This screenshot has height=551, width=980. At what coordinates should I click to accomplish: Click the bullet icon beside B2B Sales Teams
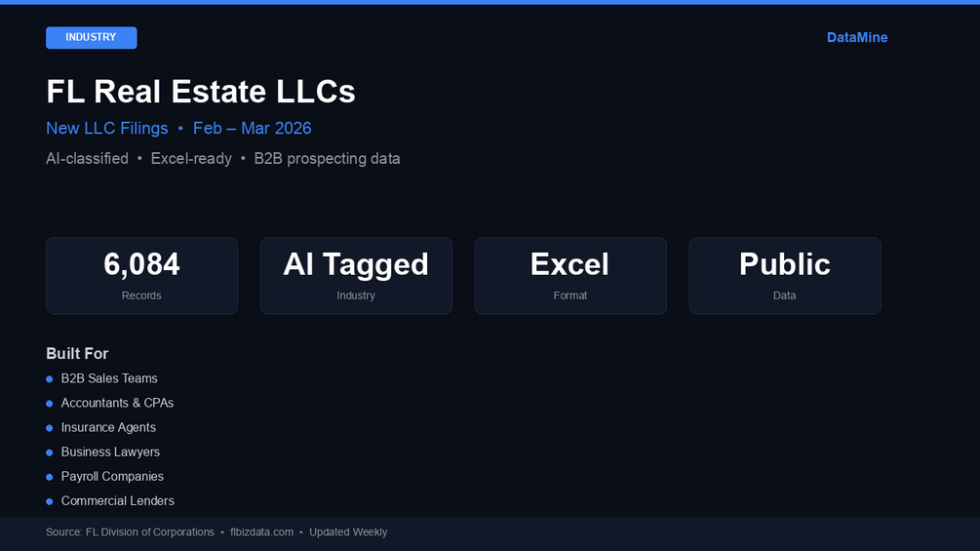(x=50, y=379)
